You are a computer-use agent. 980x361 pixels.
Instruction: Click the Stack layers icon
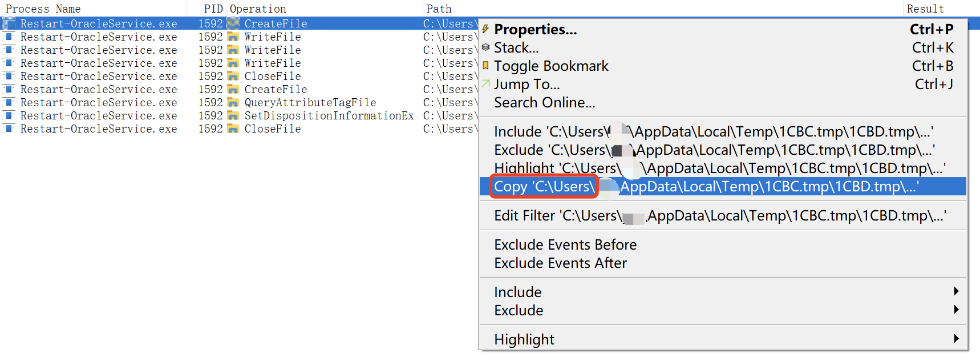[x=485, y=47]
